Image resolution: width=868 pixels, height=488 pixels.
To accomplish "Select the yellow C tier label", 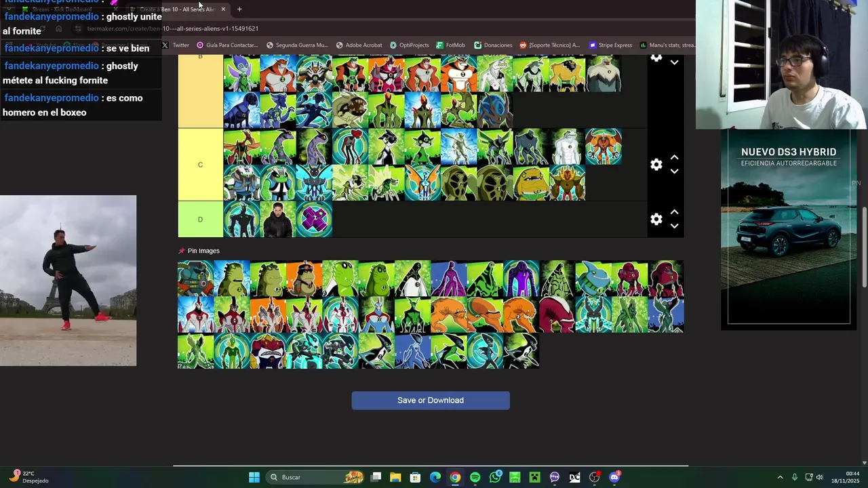I will tap(200, 165).
